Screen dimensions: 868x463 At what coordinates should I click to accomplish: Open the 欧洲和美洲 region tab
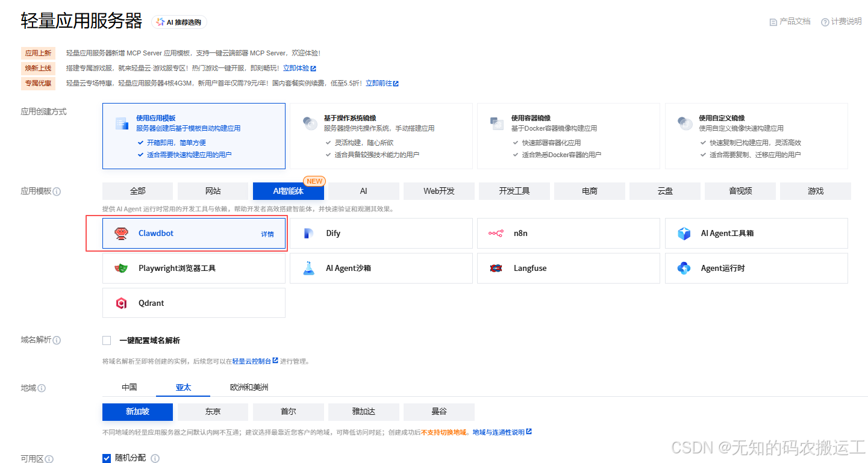pos(249,387)
